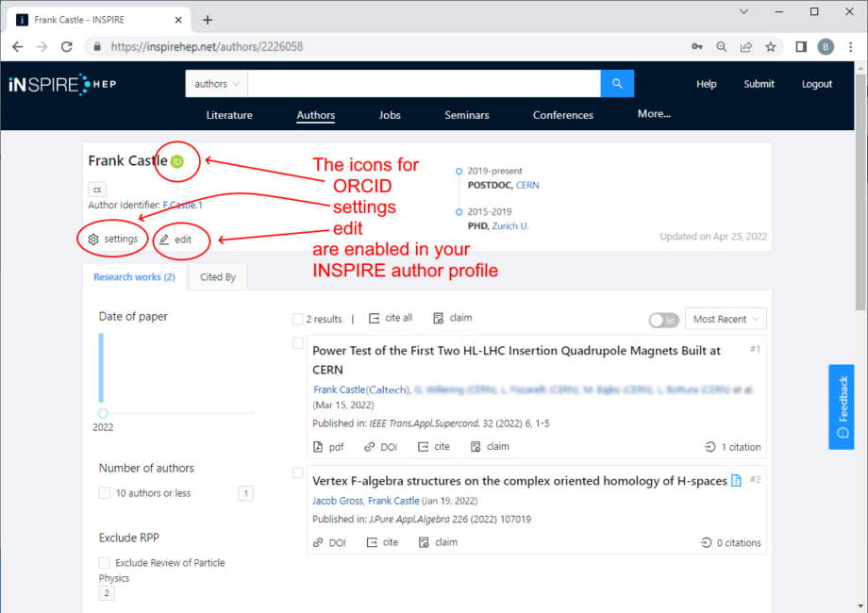Click the blue search magnifier button
This screenshot has height=613, width=868.
(x=617, y=84)
